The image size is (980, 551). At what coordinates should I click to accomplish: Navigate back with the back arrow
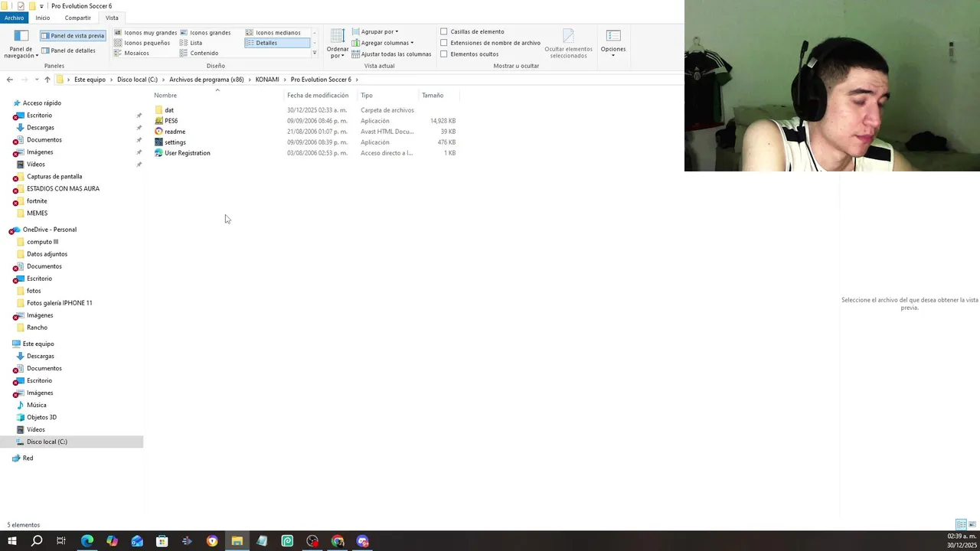pyautogui.click(x=9, y=80)
